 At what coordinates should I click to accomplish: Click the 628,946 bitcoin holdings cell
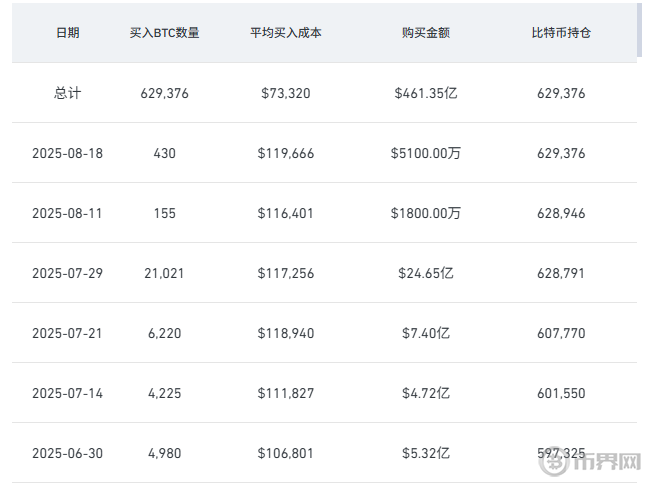(561, 213)
